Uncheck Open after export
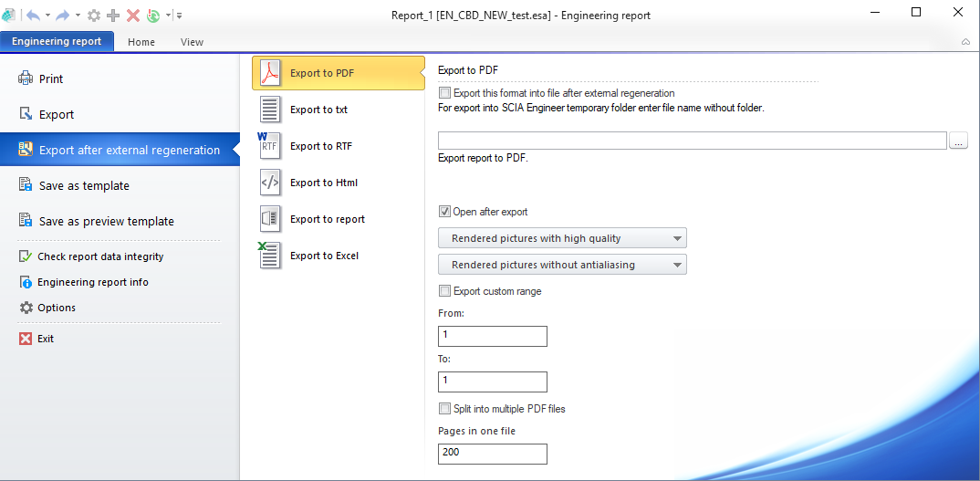This screenshot has width=980, height=481. (x=444, y=212)
